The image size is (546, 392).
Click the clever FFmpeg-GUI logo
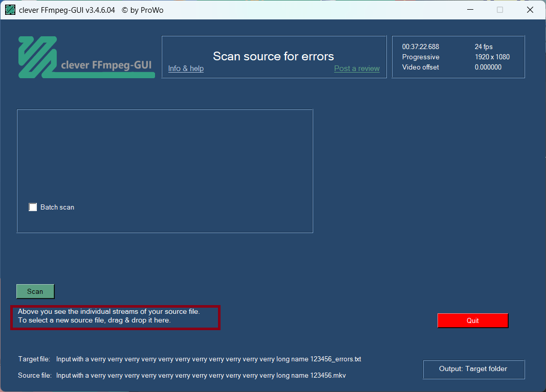pos(86,57)
